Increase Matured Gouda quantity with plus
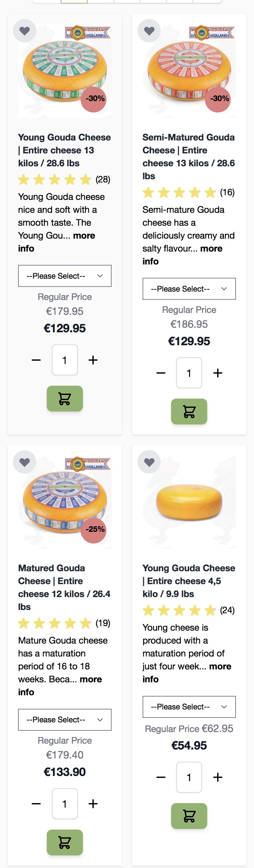 [93, 804]
